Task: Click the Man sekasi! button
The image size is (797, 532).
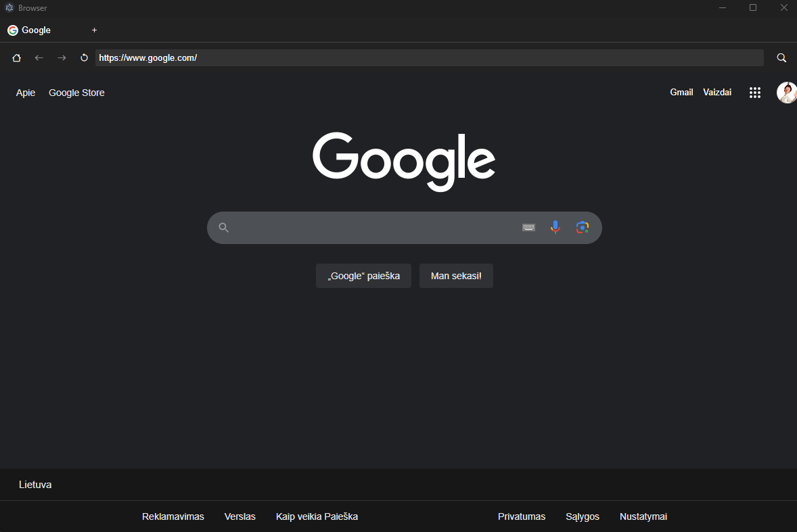Action: (456, 276)
